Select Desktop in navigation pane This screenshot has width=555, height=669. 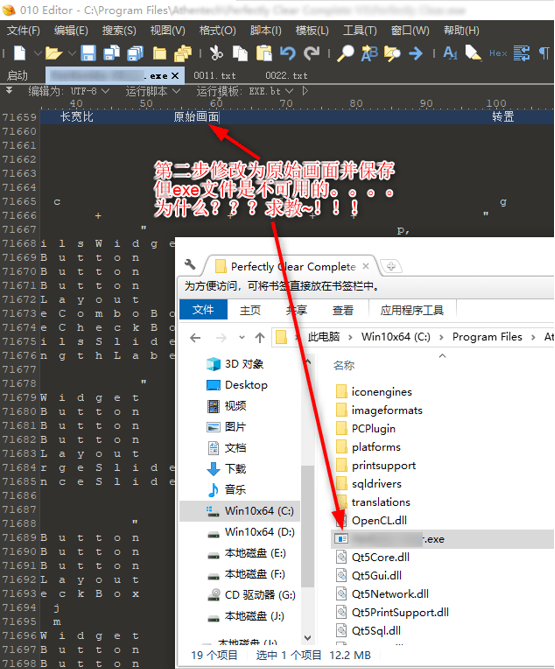(237, 385)
